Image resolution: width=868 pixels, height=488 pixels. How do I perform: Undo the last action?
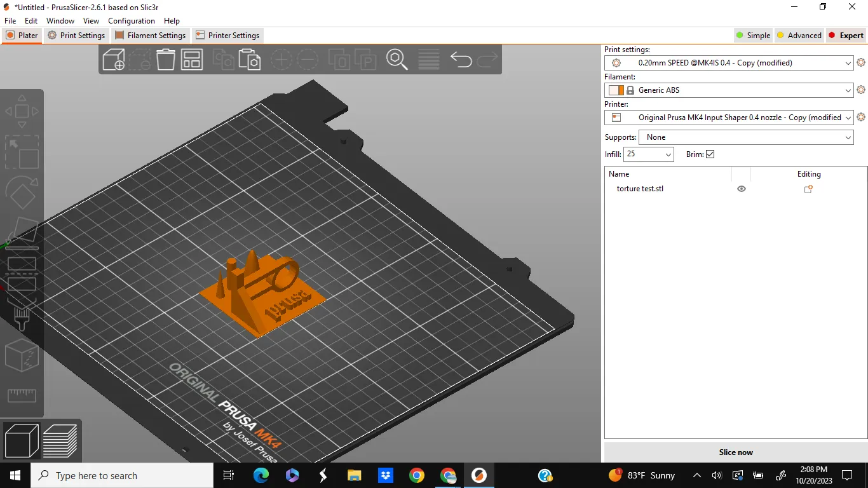coord(460,59)
